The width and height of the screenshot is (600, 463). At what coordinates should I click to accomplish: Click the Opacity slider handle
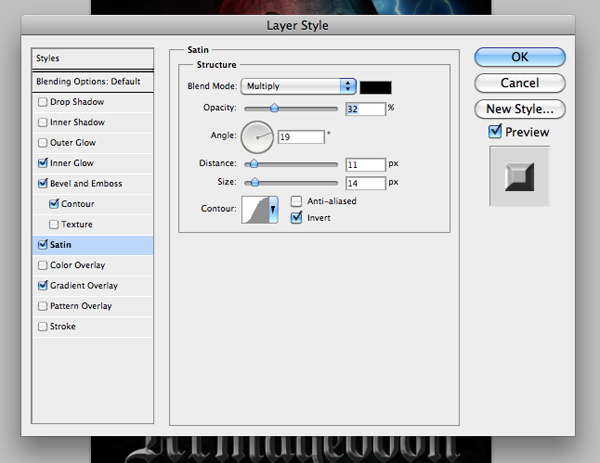pyautogui.click(x=273, y=108)
